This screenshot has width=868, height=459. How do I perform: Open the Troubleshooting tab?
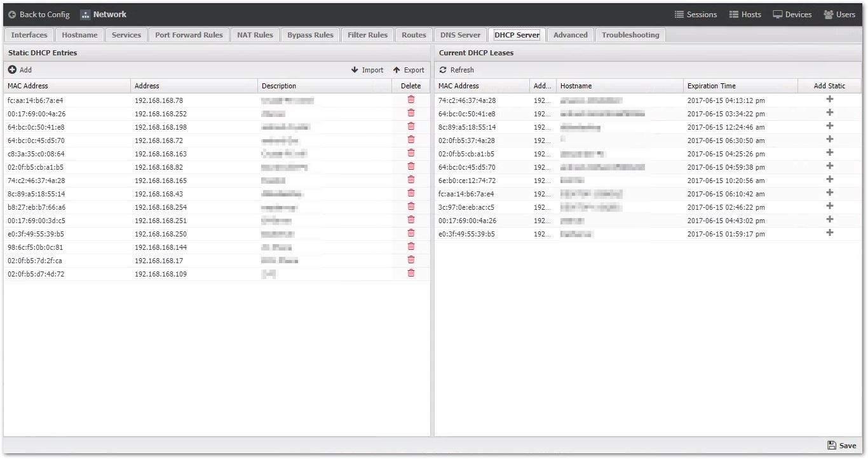point(630,35)
